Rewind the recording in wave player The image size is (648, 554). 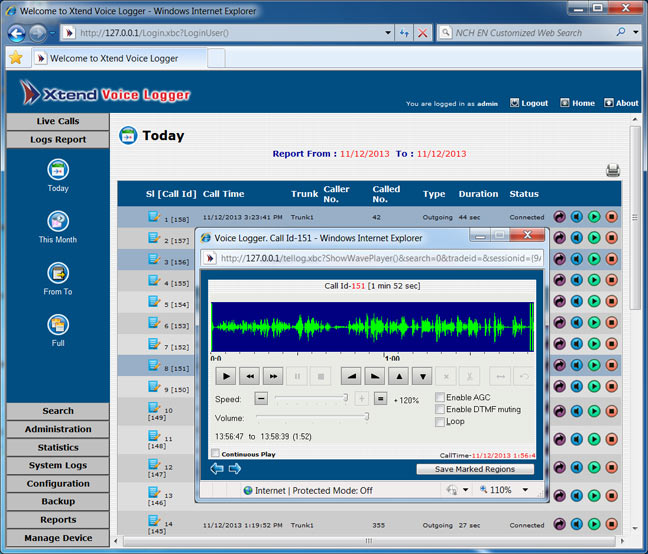pos(250,376)
